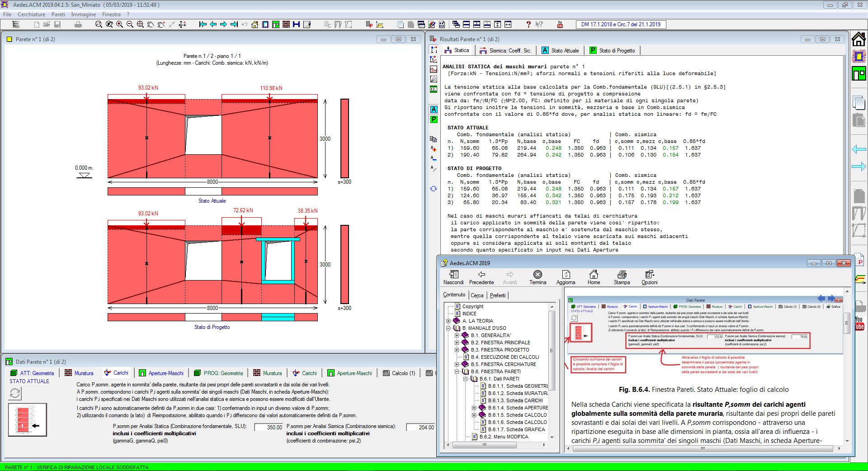Click the zoom in magnifier toolbar icon
This screenshot has width=868, height=471.
tap(119, 24)
